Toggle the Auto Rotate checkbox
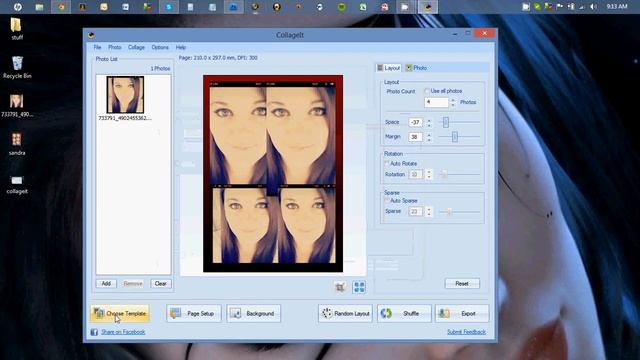The image size is (640, 360). click(x=387, y=163)
